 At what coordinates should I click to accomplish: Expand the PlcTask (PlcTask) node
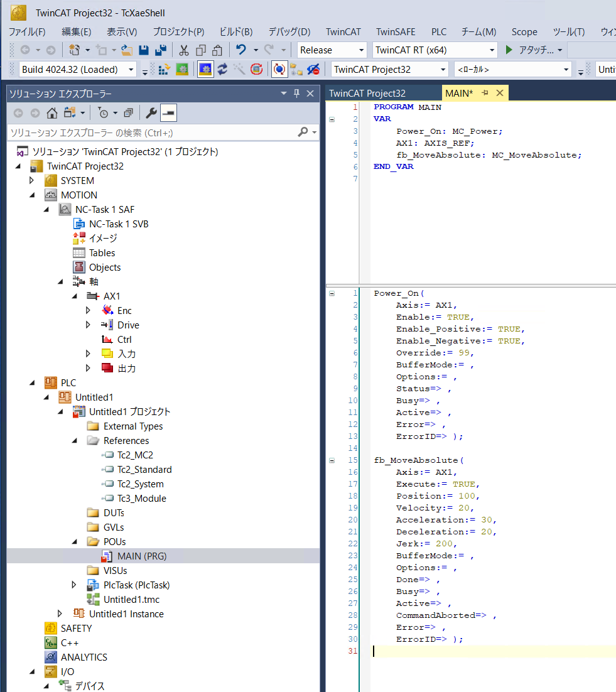pos(73,585)
